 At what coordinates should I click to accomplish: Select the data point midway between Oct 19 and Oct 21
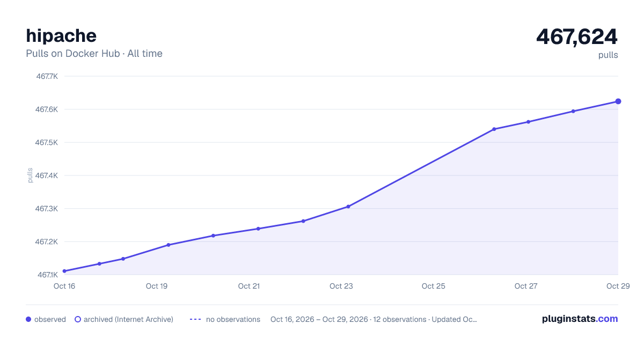pos(213,236)
